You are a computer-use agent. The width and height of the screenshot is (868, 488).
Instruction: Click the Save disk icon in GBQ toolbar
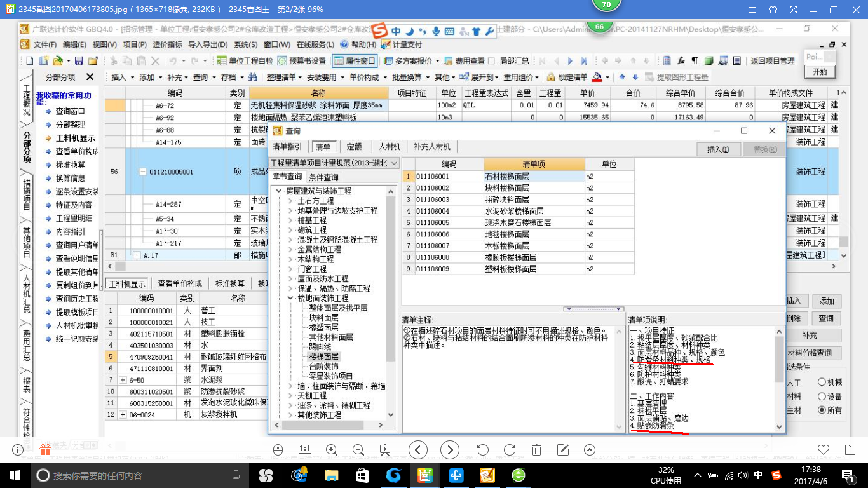coord(79,61)
